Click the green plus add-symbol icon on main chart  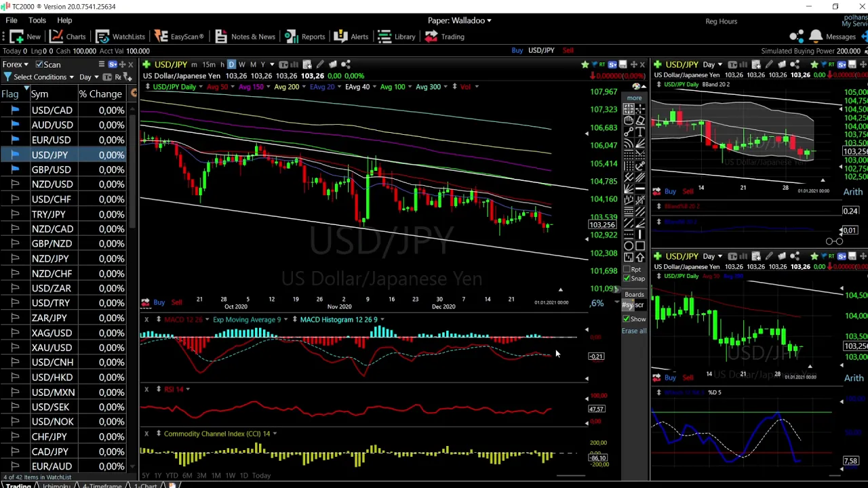pos(146,64)
